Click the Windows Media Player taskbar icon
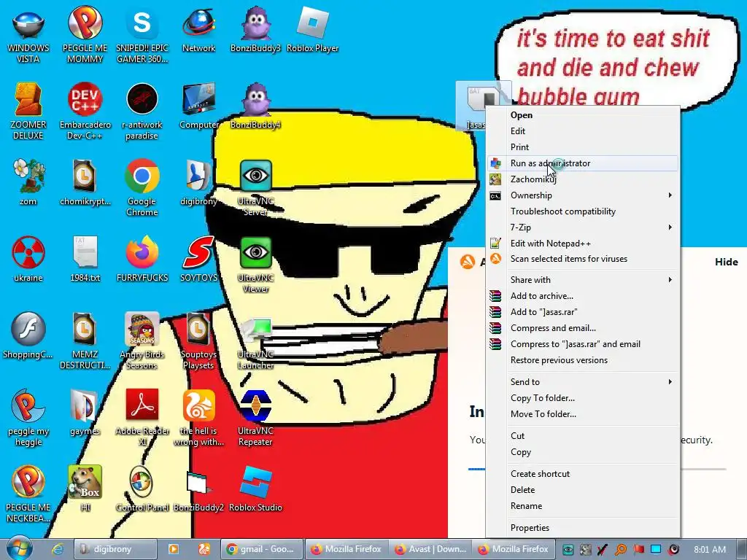 coord(174,549)
